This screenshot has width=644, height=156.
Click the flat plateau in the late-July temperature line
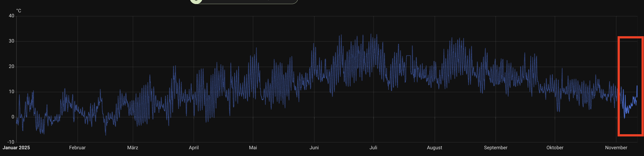[408, 56]
